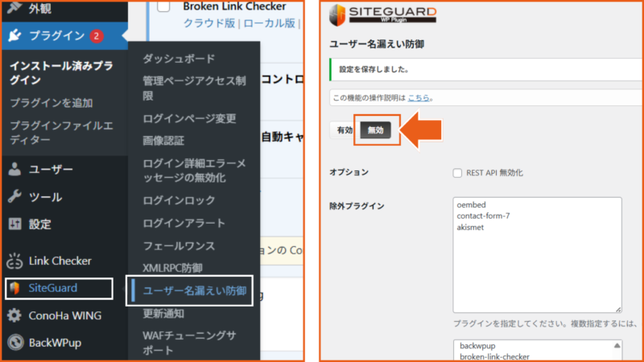Open the こちら help link

click(418, 98)
